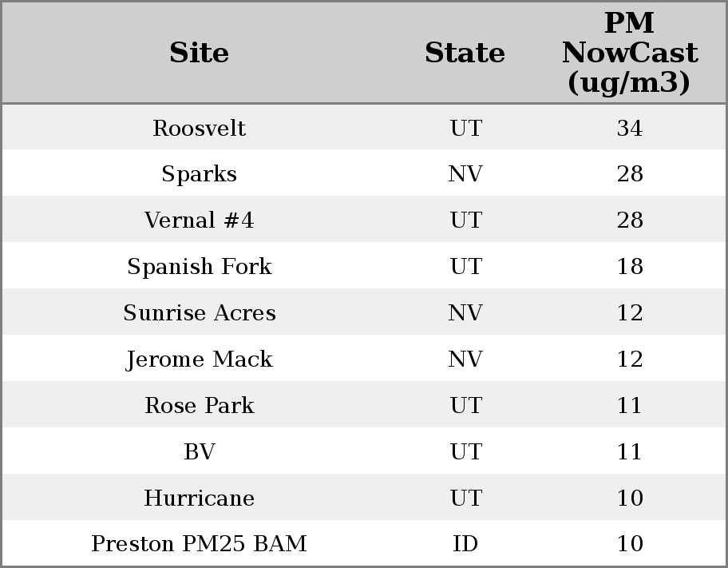
Task: Select the Spanish Fork site entry
Action: pyautogui.click(x=199, y=267)
